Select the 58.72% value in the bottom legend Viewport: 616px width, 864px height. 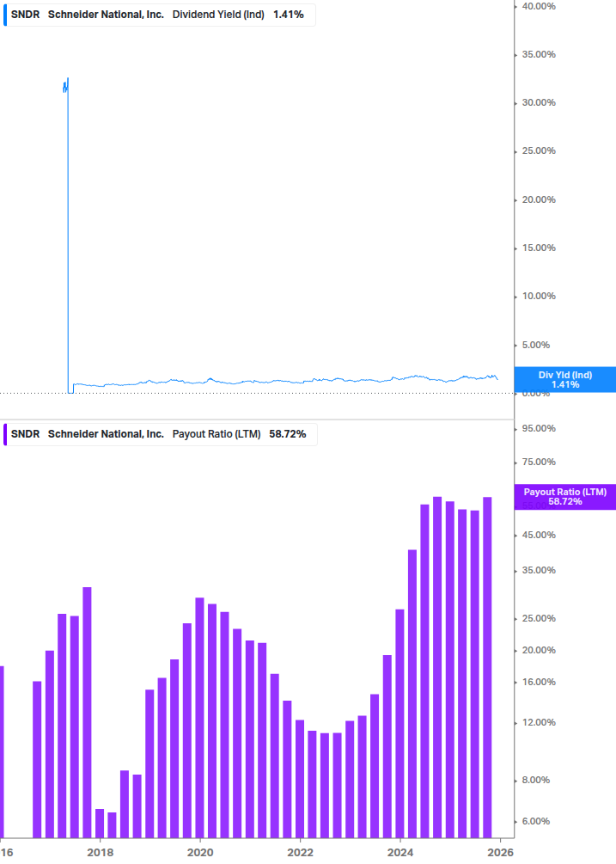(x=288, y=434)
